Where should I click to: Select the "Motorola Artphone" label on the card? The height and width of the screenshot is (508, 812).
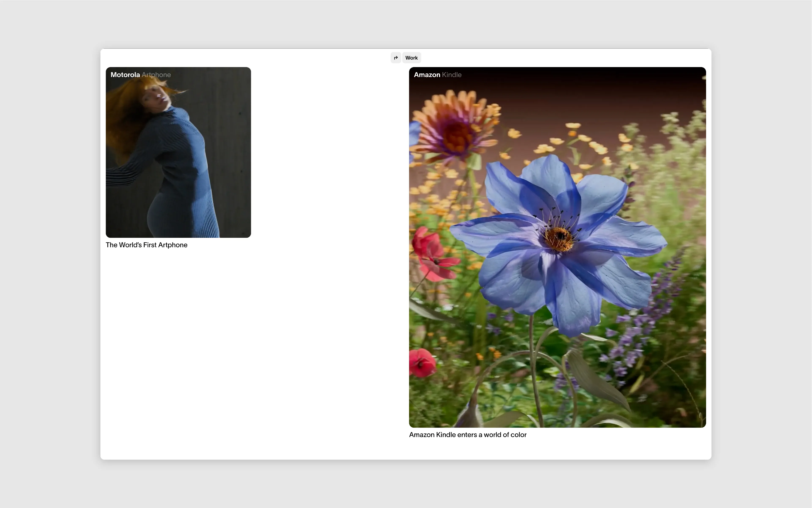point(141,75)
